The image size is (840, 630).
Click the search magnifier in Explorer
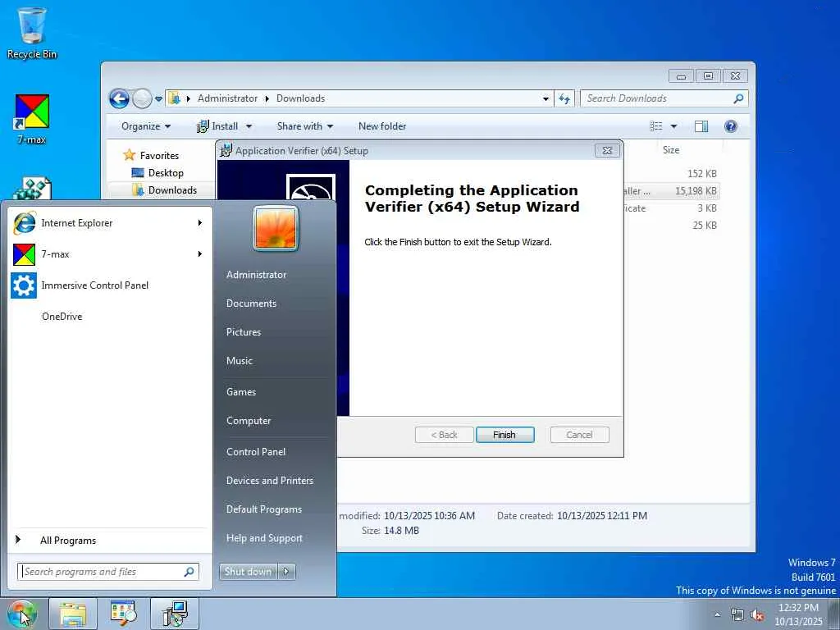[x=738, y=98]
